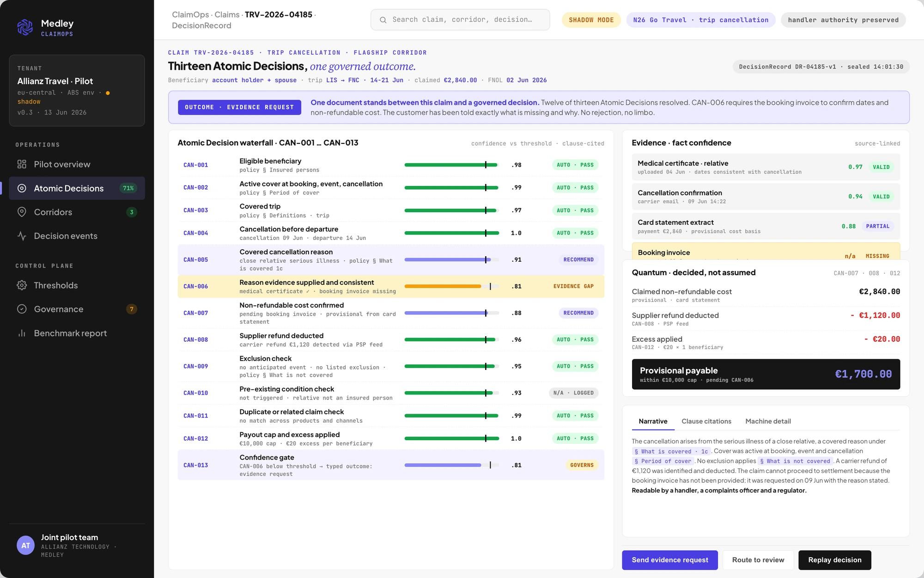924x578 pixels.
Task: Select CAN-004 Cancellation before departure row
Action: tap(391, 233)
